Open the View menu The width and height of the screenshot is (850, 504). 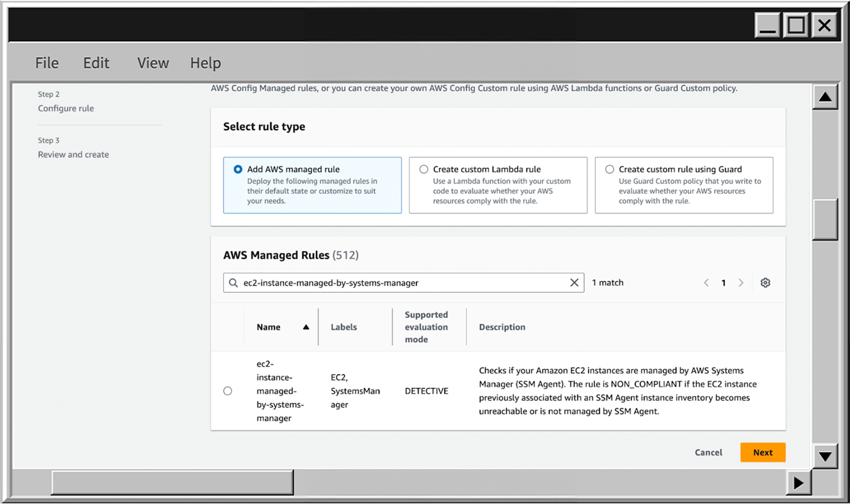[153, 63]
